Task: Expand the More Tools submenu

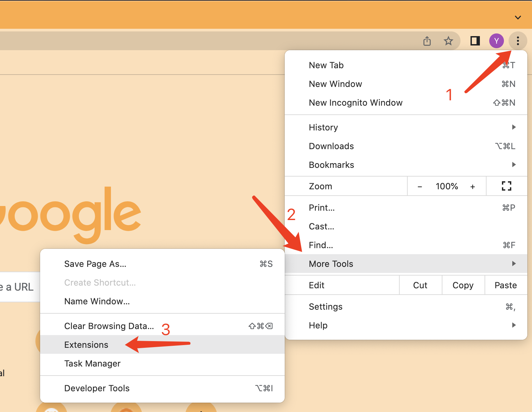Action: [x=406, y=264]
